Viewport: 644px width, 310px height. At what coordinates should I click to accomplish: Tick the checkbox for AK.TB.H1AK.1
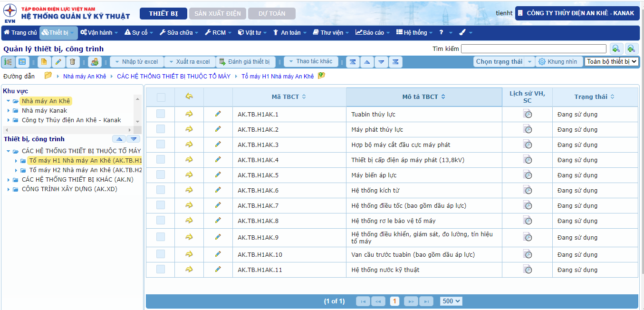point(161,114)
